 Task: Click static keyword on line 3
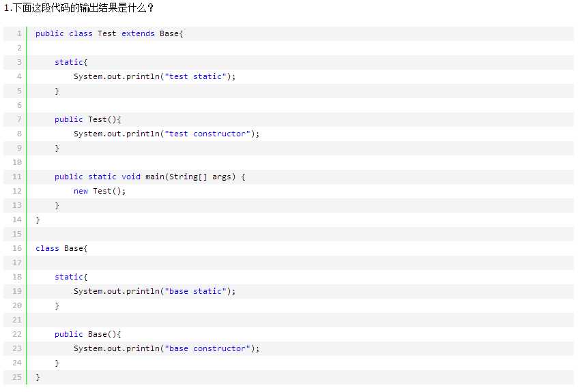click(69, 62)
